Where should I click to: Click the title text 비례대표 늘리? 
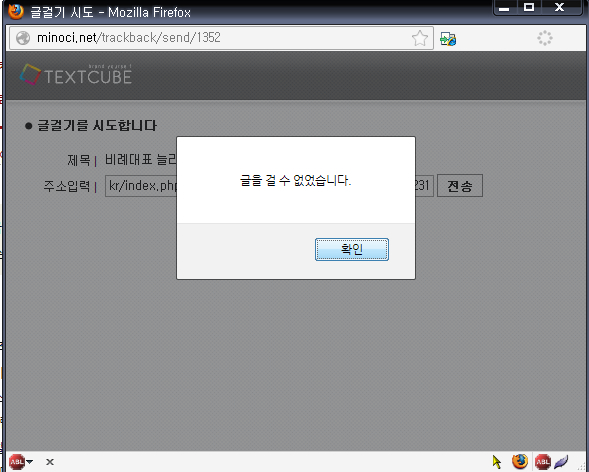[x=140, y=160]
